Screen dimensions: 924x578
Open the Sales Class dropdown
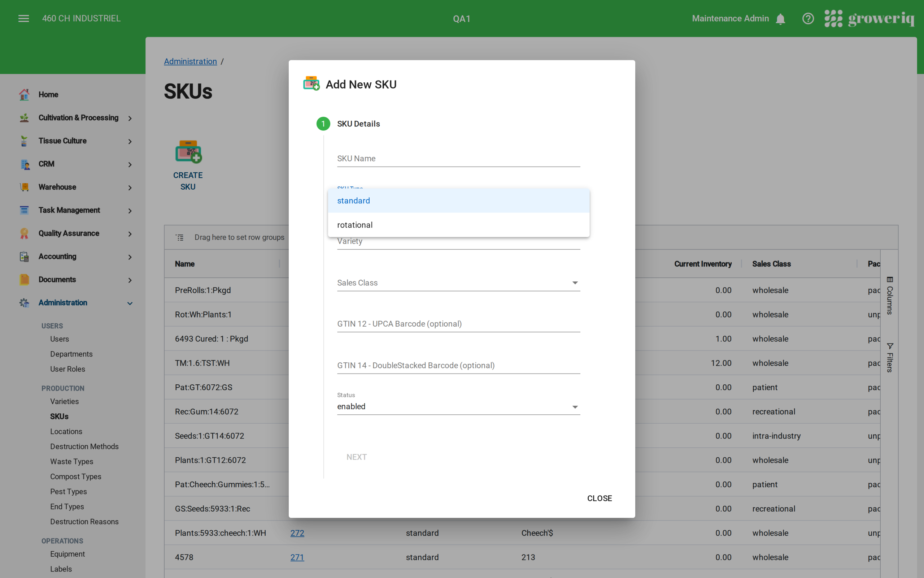tap(458, 283)
